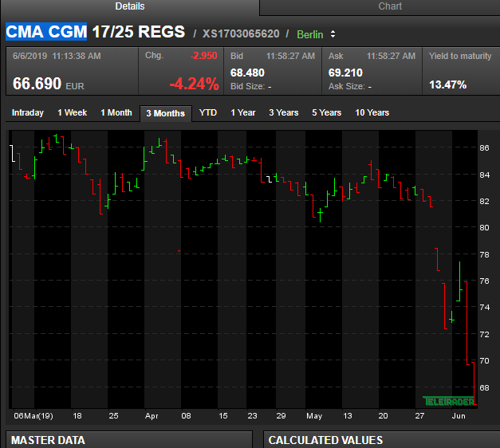This screenshot has height=448, width=500.
Task: Click the ISIN XS1703065620
Action: click(241, 33)
